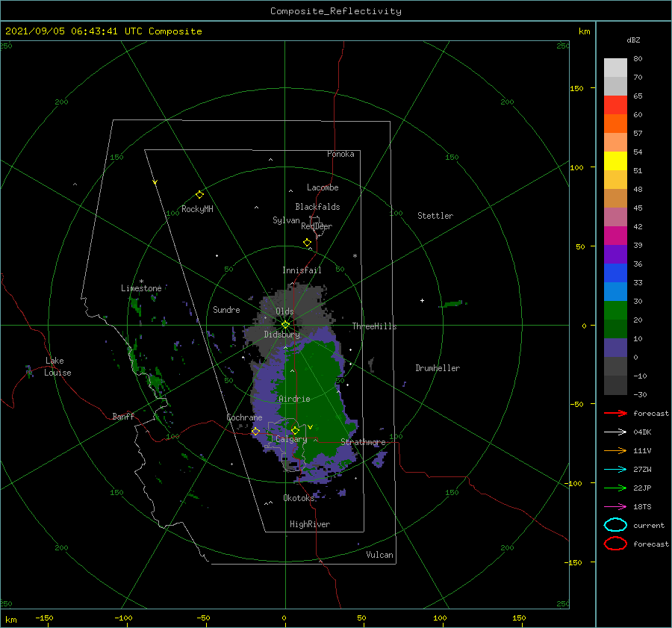Pick the red 65 dBZ color swatch
The width and height of the screenshot is (672, 628).
(x=615, y=105)
